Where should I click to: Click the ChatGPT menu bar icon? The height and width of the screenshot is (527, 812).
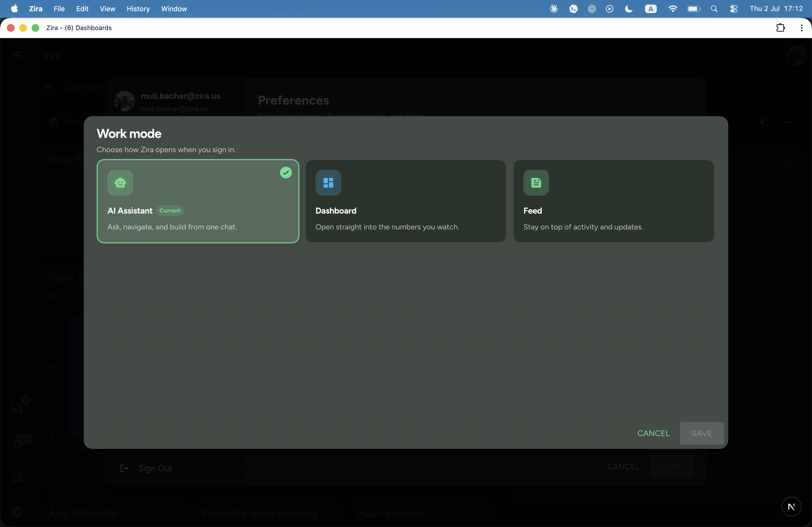pyautogui.click(x=592, y=9)
